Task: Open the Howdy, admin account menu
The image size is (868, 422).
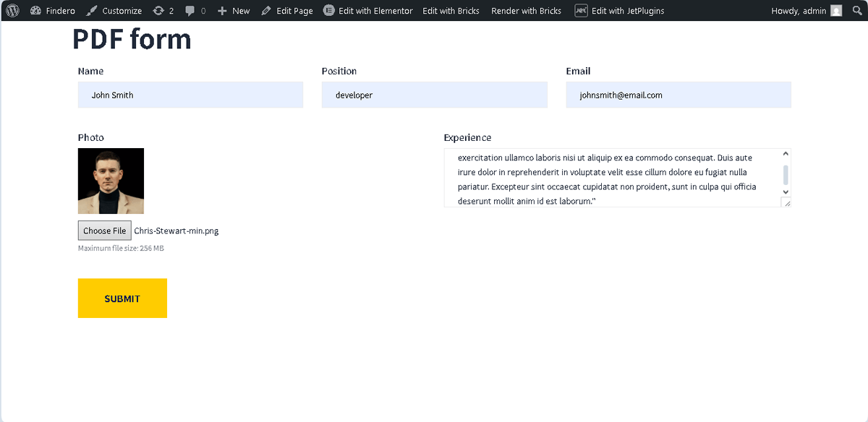Action: 799,10
